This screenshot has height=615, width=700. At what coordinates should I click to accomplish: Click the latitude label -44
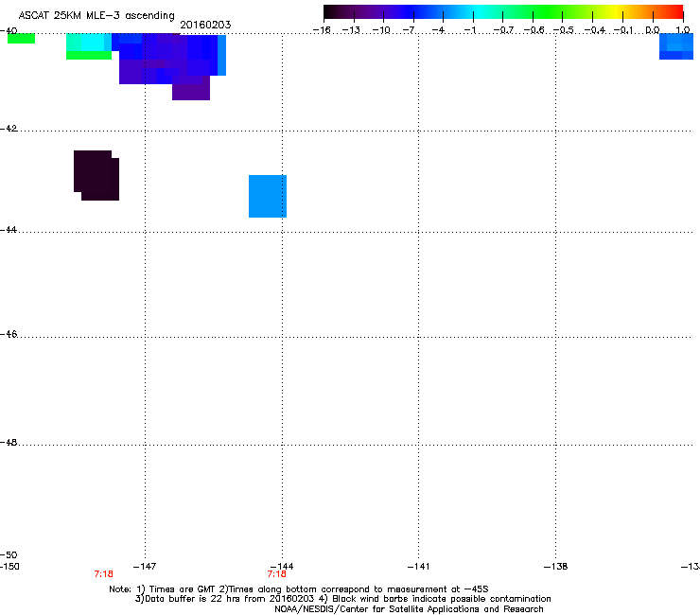point(9,230)
